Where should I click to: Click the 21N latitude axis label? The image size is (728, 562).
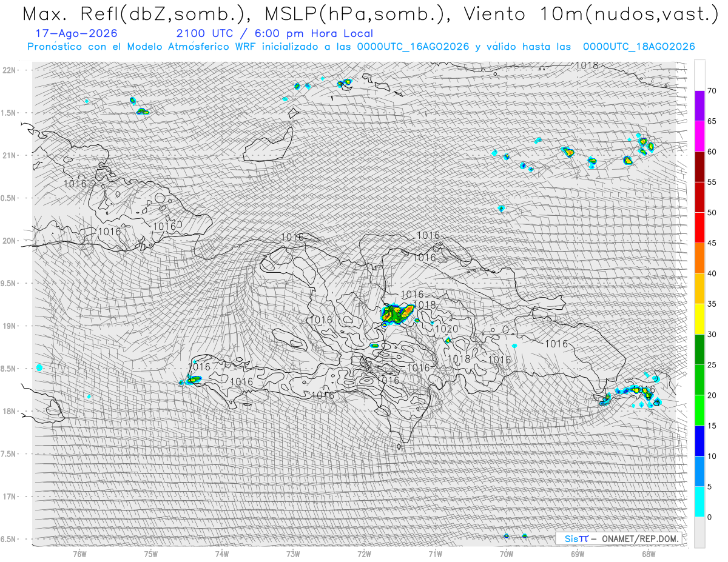tap(10, 155)
